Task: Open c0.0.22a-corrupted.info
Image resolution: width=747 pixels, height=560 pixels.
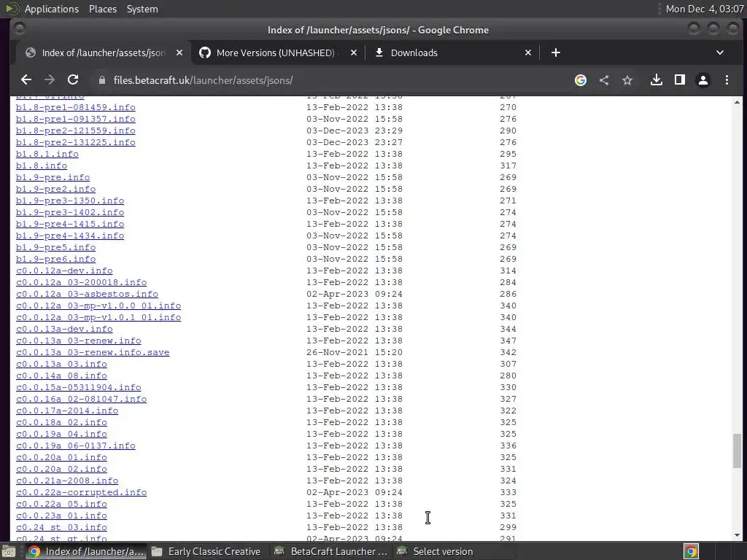Action: pos(81,492)
